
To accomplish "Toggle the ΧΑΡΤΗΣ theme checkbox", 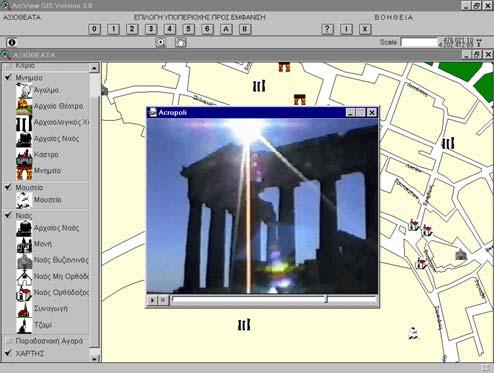I will coord(8,353).
